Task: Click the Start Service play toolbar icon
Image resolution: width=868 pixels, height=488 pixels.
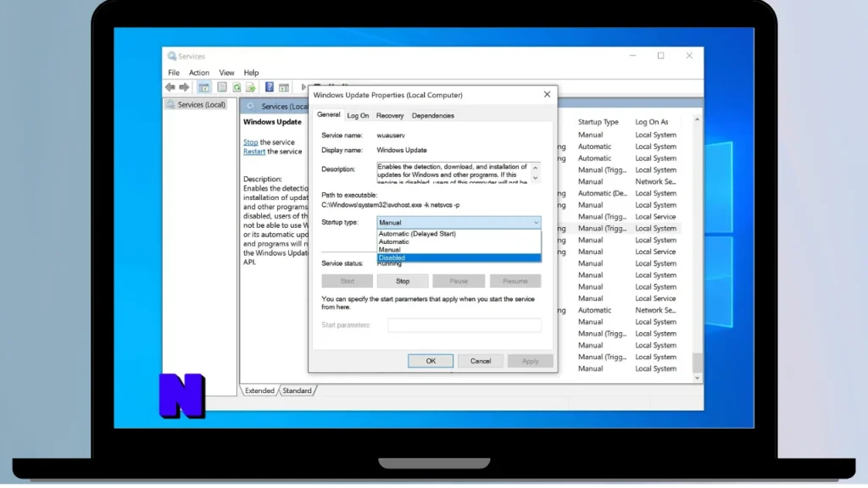Action: (x=303, y=87)
